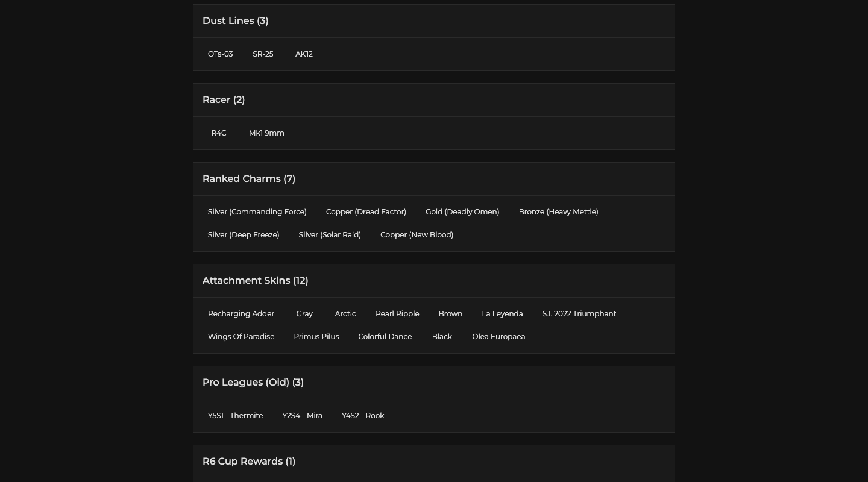This screenshot has width=868, height=482.
Task: Pick the Recharging Adder attachment skin
Action: coord(241,314)
